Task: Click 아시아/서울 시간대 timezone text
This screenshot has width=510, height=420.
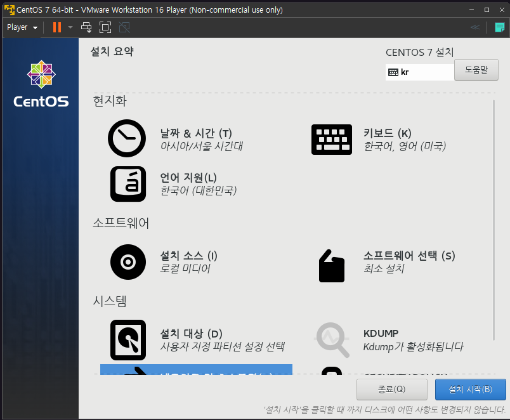Action: tap(202, 146)
